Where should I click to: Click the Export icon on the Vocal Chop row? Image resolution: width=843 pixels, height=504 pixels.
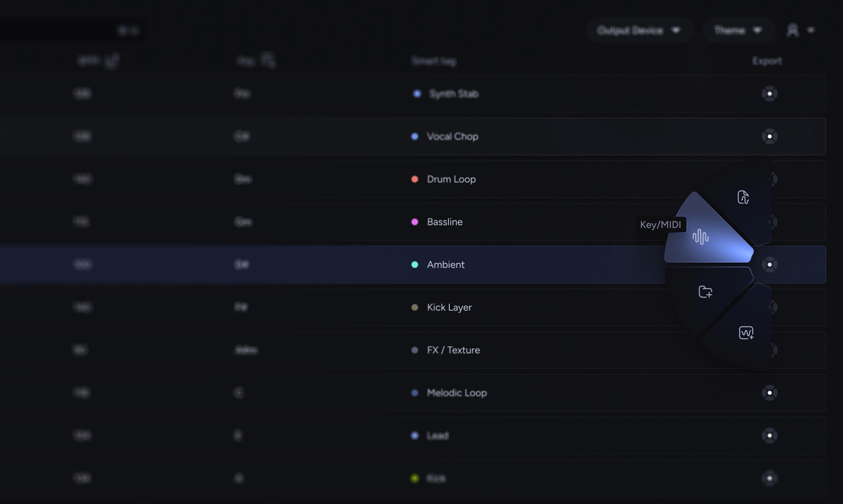(x=770, y=136)
